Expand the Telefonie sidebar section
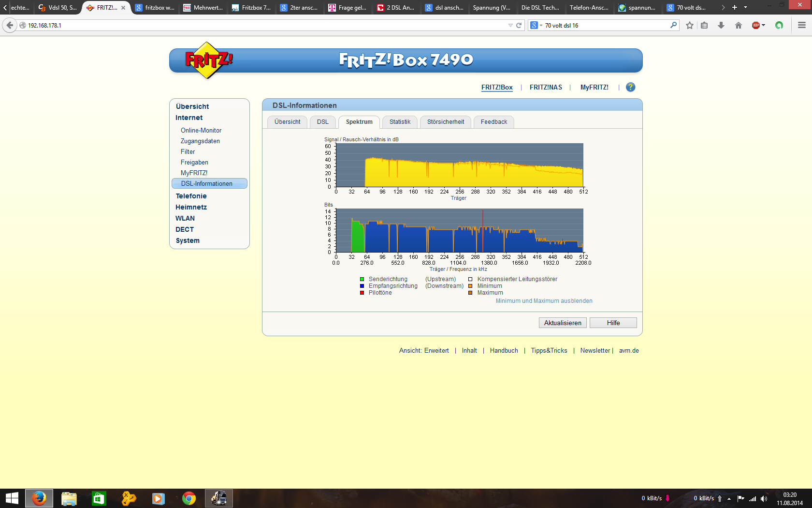Viewport: 812px width, 508px height. pos(191,196)
